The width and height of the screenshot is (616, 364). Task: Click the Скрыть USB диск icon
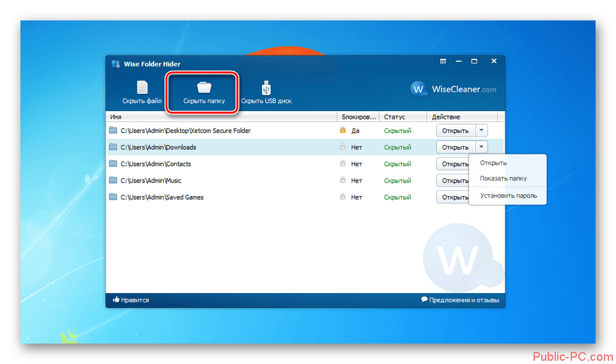pos(266,87)
